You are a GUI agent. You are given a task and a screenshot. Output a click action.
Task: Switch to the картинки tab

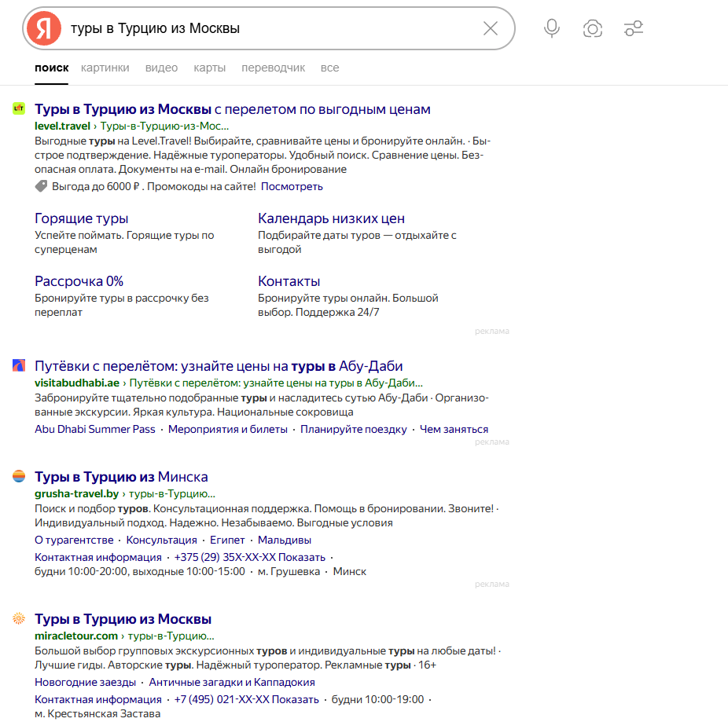[x=105, y=68]
